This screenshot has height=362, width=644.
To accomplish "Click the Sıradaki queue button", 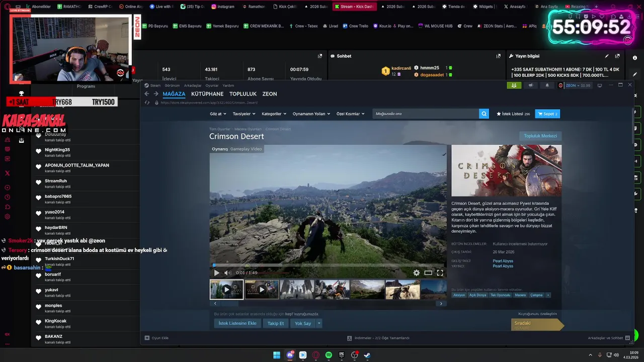I will tap(537, 325).
